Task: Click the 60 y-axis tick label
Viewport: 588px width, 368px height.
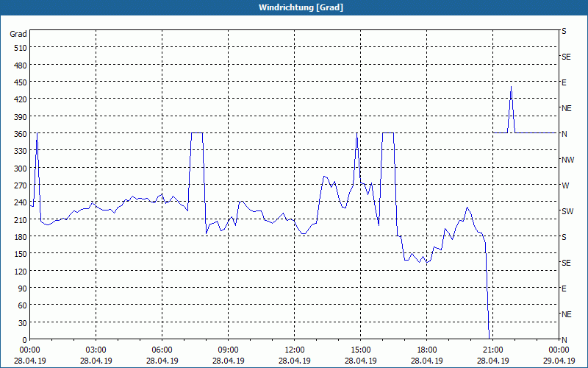Action: (x=23, y=305)
